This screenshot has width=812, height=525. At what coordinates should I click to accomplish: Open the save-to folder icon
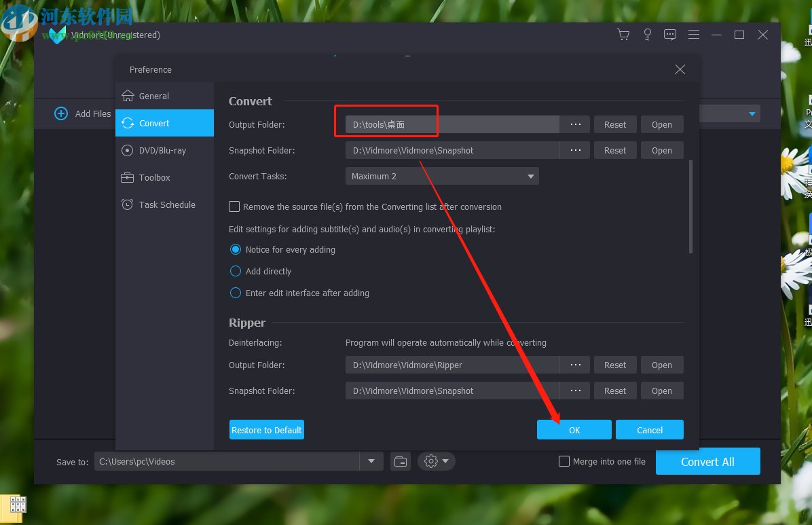(401, 461)
